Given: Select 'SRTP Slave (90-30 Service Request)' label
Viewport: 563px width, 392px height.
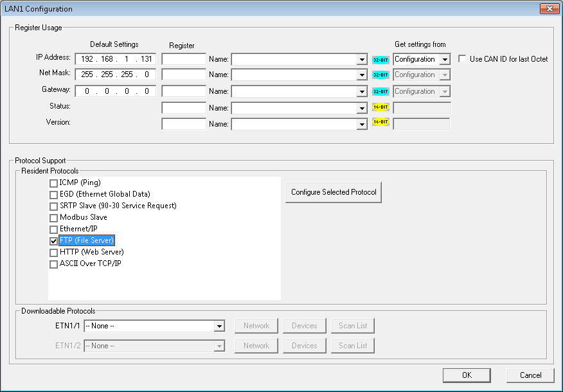Looking at the screenshot, I should 118,206.
